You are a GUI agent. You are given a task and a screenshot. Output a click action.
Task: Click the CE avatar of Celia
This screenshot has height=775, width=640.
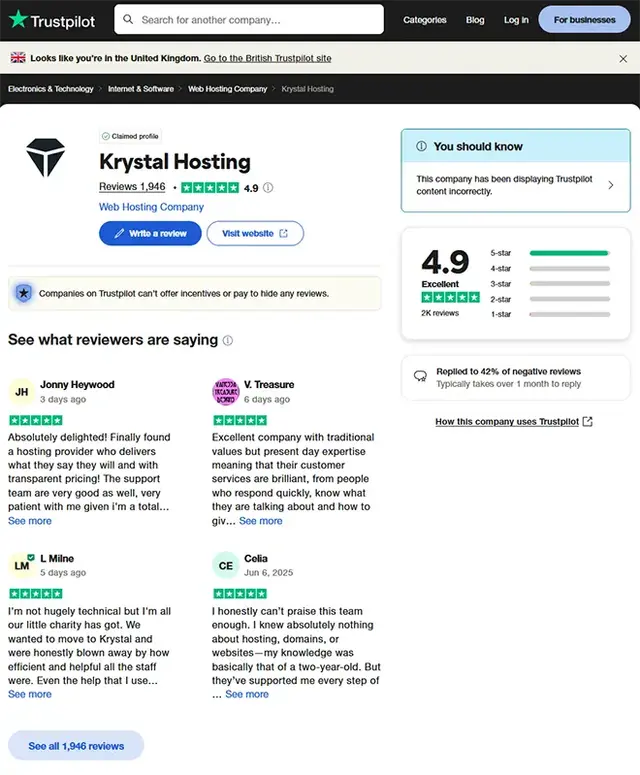(225, 565)
